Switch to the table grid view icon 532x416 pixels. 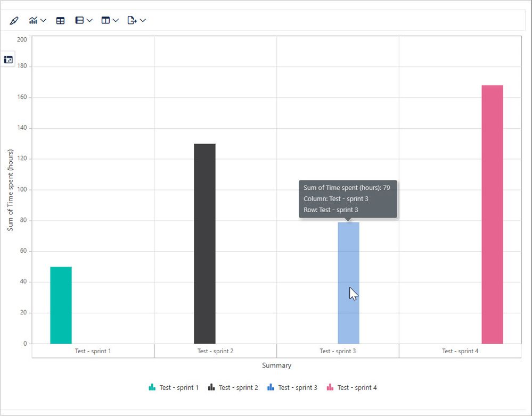pos(60,21)
